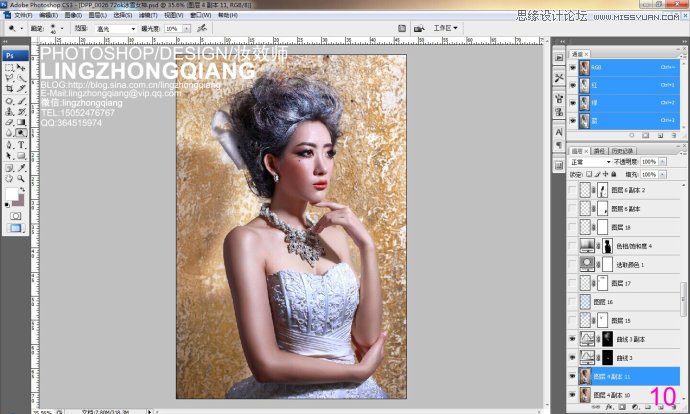Select the Gradient tool
The image size is (690, 414).
(x=21, y=122)
